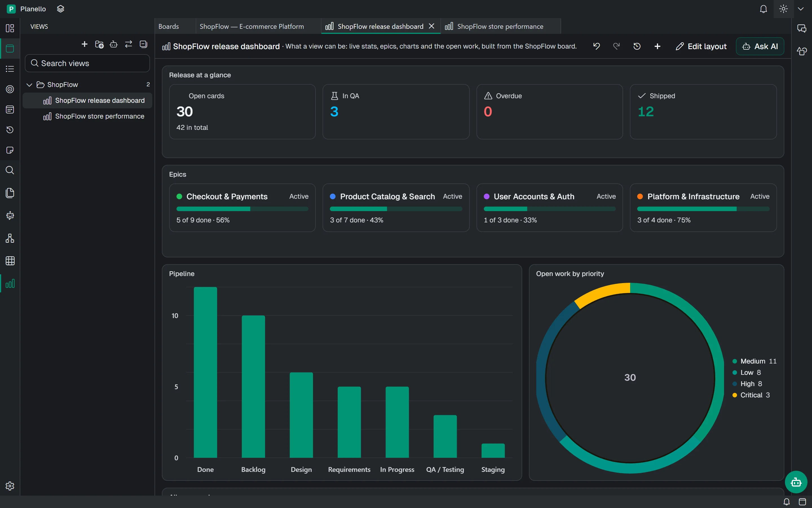Close the ShopFlow release dashboard tab
The image size is (812, 508).
431,26
